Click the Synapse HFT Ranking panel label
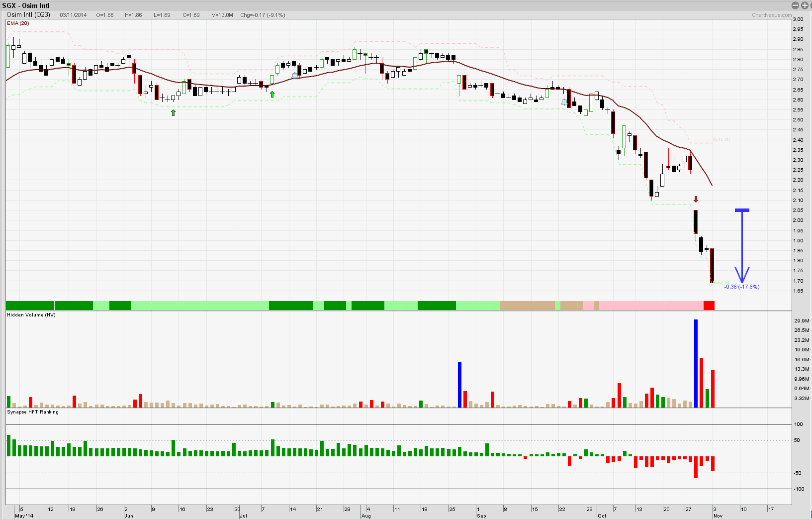The height and width of the screenshot is (519, 812). pos(33,412)
